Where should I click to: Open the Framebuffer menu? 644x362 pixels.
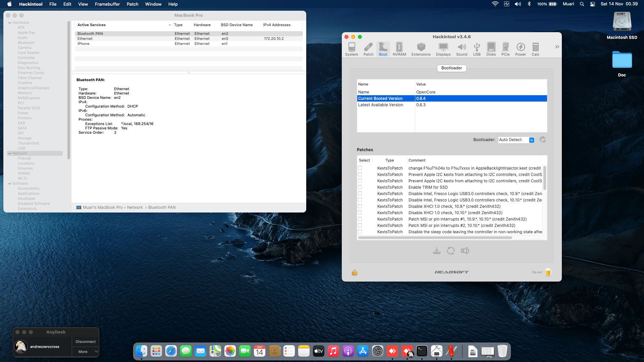click(x=107, y=4)
